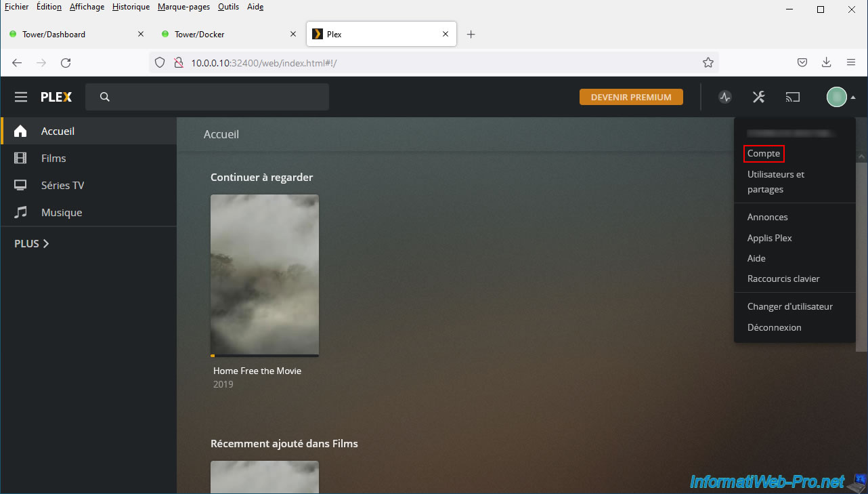The height and width of the screenshot is (494, 868).
Task: Open Musique library in sidebar
Action: point(61,212)
